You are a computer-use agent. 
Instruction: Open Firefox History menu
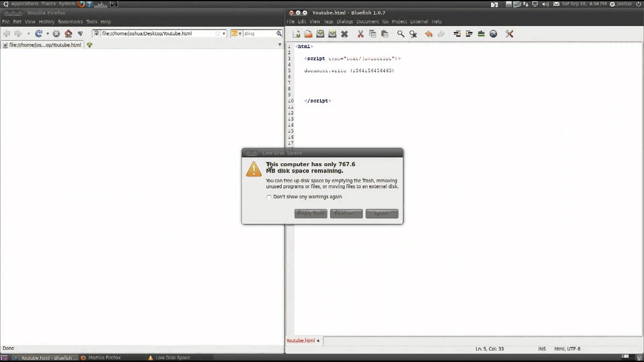coord(46,22)
